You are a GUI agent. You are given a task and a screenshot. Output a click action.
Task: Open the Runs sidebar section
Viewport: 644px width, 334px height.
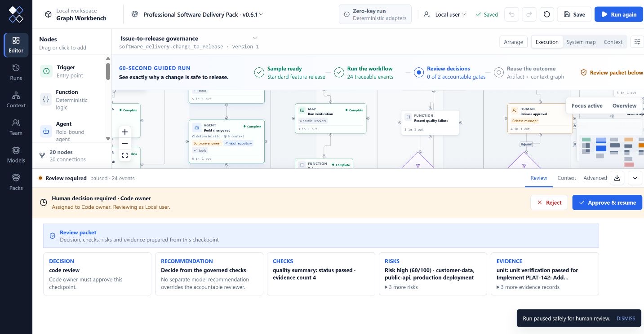[x=16, y=72]
